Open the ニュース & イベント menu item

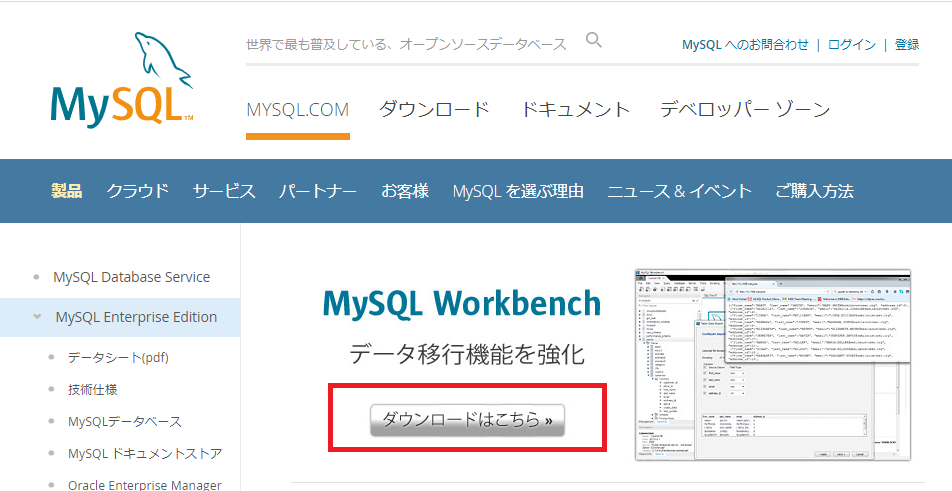pos(679,191)
